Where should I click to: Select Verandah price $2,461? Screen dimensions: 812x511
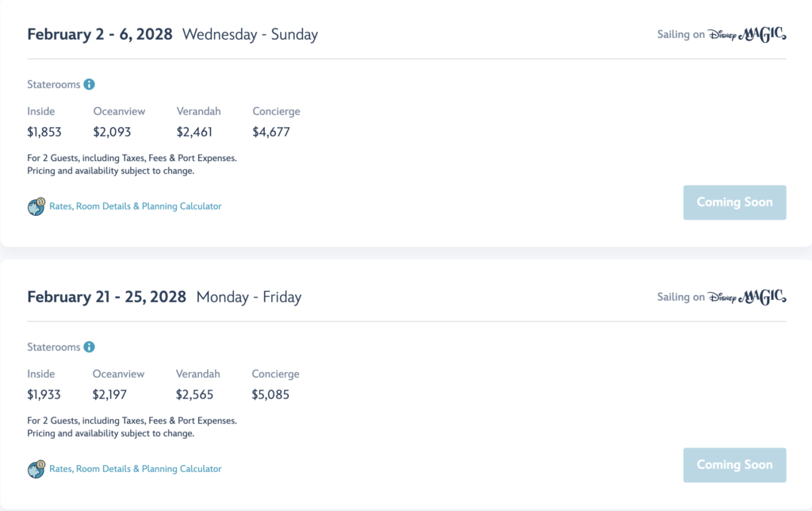pyautogui.click(x=194, y=133)
